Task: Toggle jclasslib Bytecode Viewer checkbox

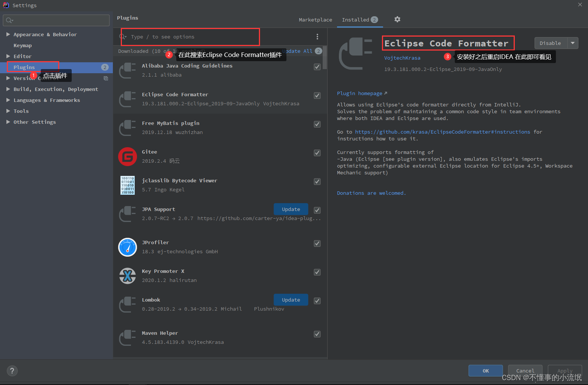Action: [317, 182]
